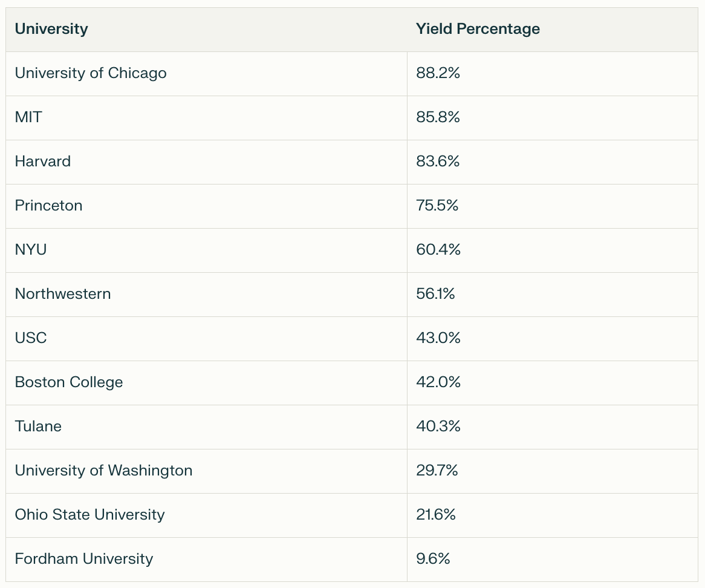The height and width of the screenshot is (588, 705).
Task: Click the Fordham University cell
Action: (x=84, y=559)
